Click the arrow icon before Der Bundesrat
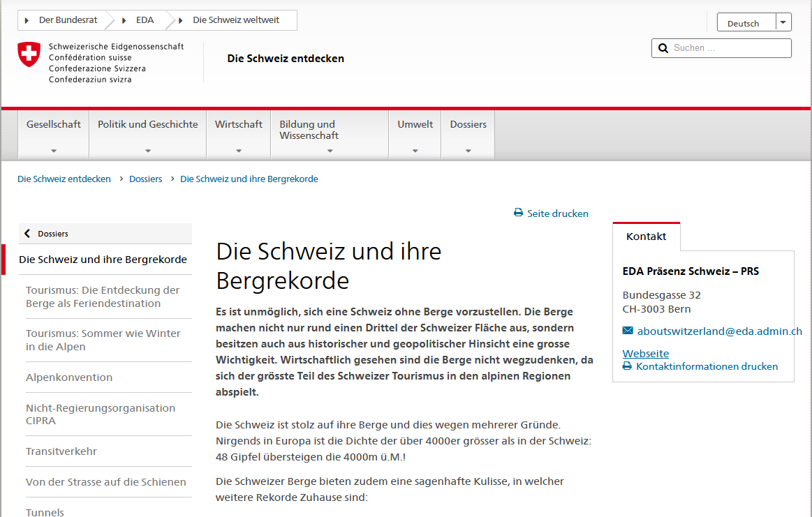The width and height of the screenshot is (812, 517). click(x=27, y=20)
